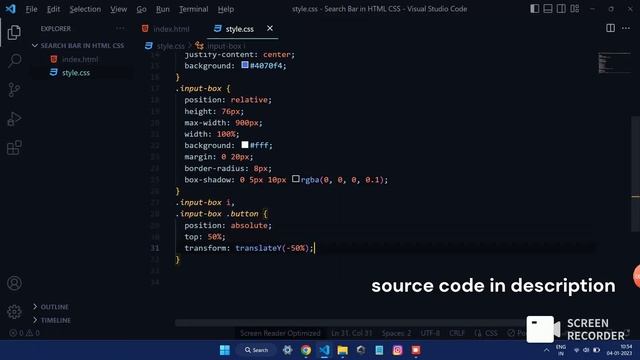Click the 'translateY(-50%)' code text

pyautogui.click(x=271, y=248)
